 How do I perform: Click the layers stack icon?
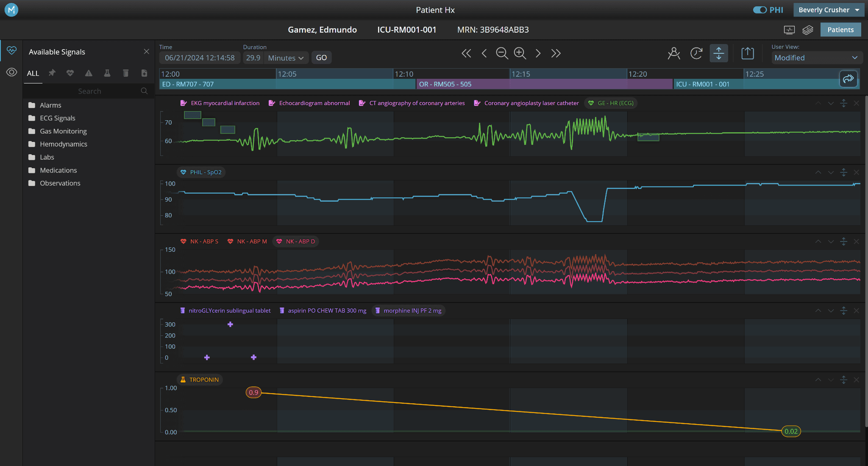(808, 30)
